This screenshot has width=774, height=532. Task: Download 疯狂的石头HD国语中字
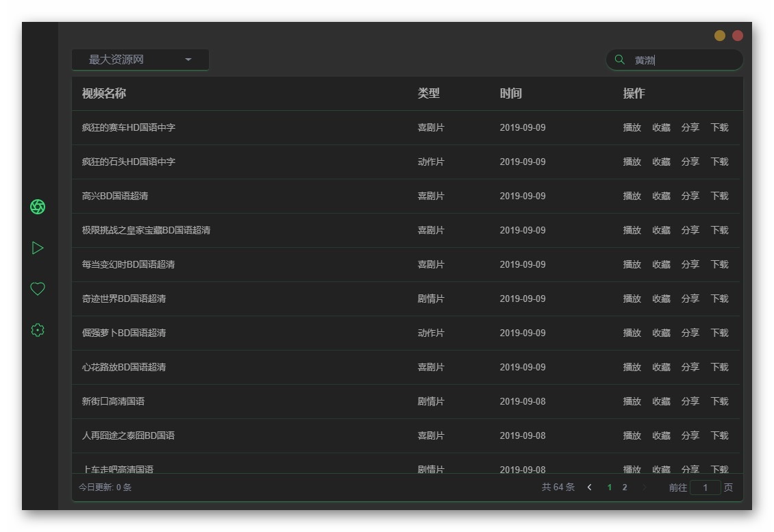coord(719,162)
